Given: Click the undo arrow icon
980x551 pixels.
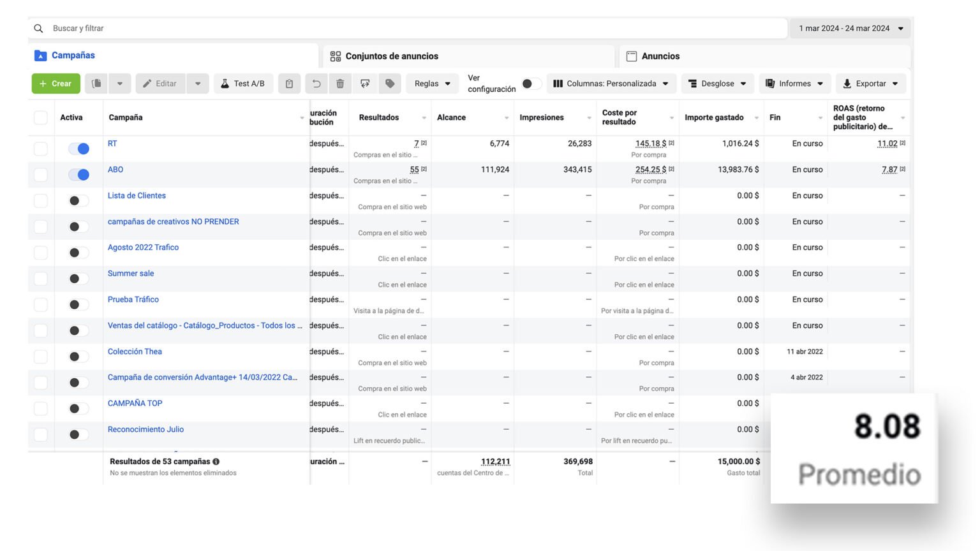Looking at the screenshot, I should tap(316, 84).
